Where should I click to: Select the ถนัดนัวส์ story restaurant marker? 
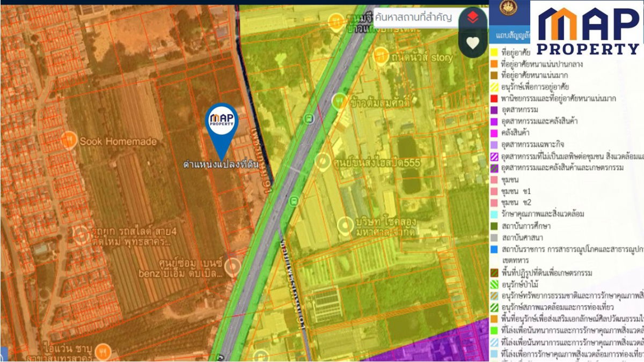tap(380, 55)
